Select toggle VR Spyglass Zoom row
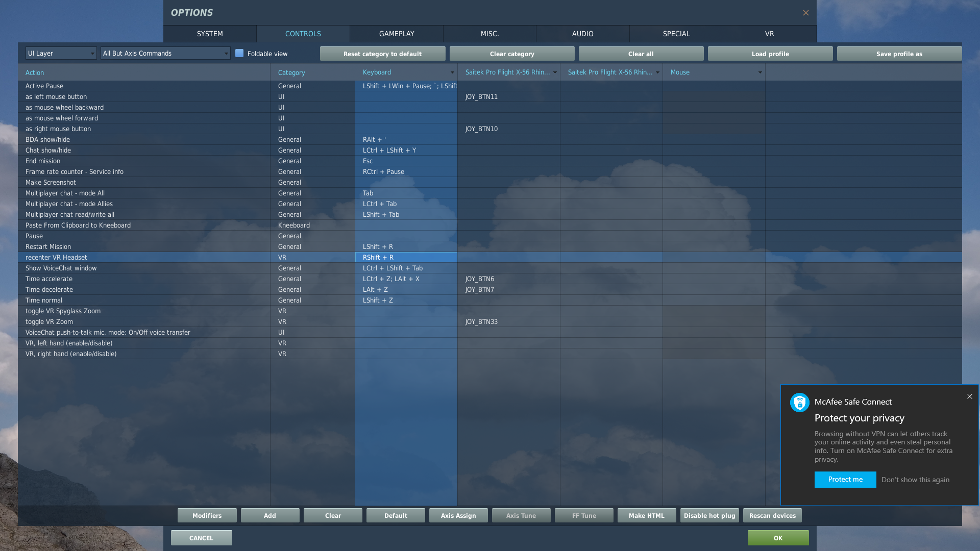Screen dimensions: 980x551 pyautogui.click(x=490, y=311)
